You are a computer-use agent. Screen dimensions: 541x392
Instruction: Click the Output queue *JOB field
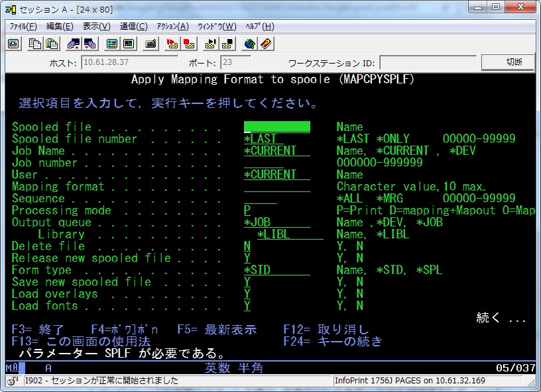coord(277,222)
